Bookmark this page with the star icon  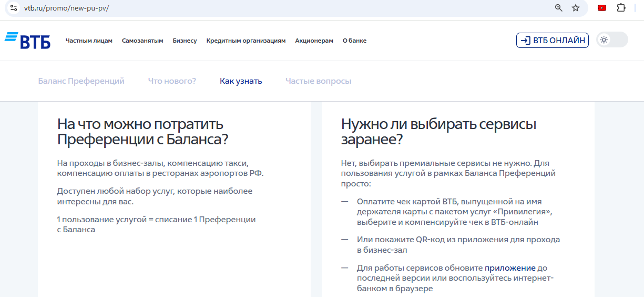tap(576, 8)
